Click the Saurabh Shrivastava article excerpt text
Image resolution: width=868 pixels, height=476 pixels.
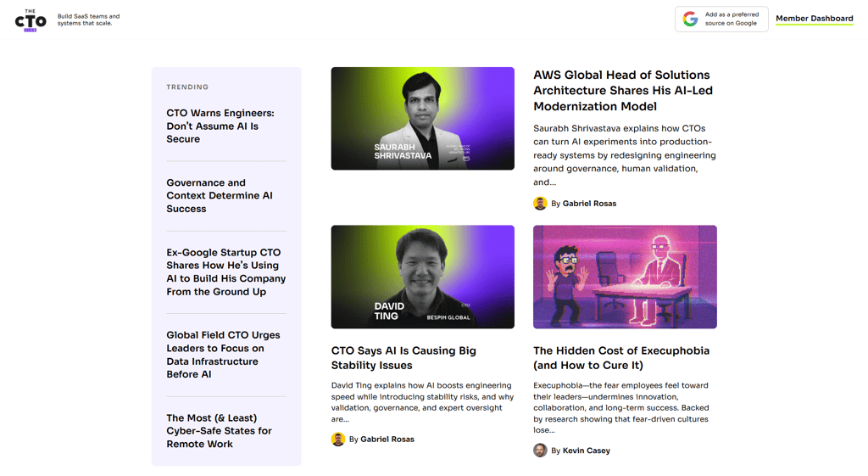click(x=625, y=155)
